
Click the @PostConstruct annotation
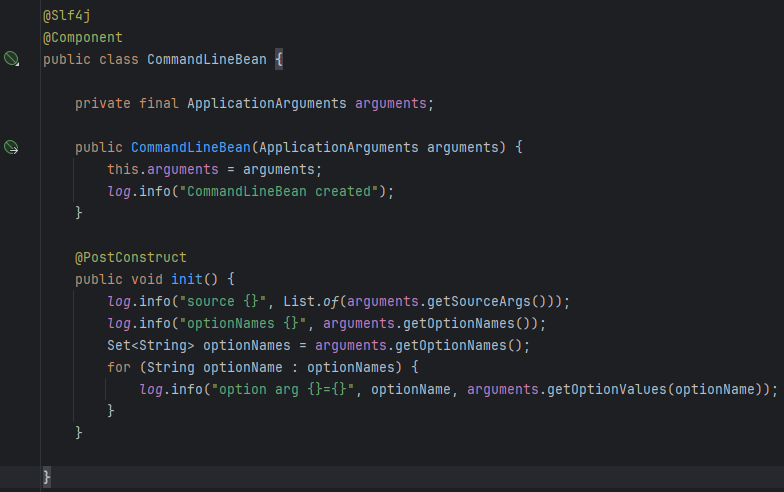(x=130, y=258)
